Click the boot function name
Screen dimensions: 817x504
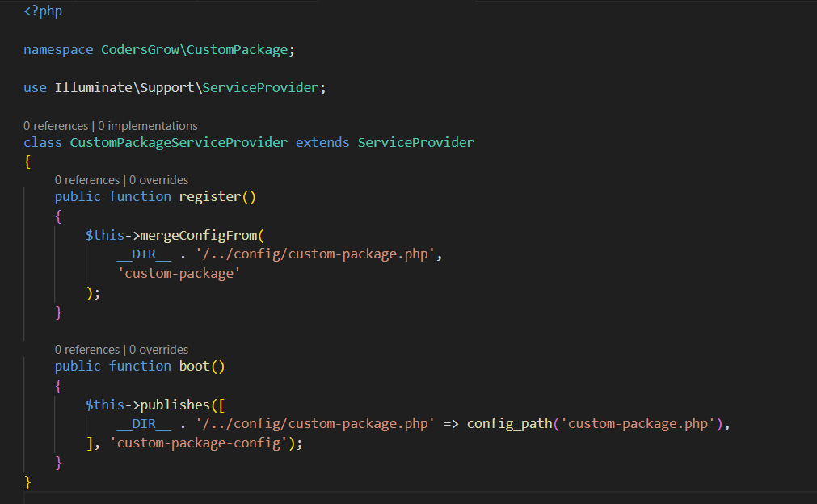(x=198, y=366)
